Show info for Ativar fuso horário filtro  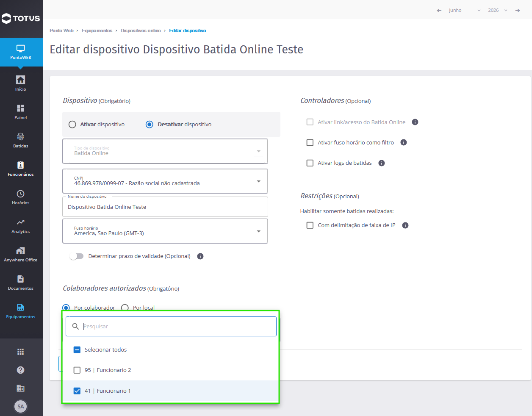tap(404, 142)
